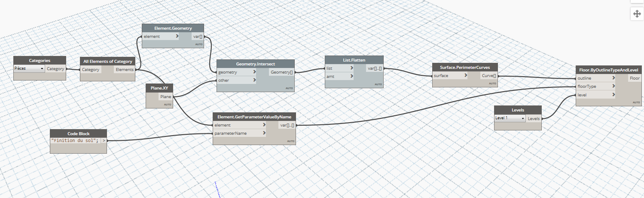
Task: Open the Pièces category dropdown
Action: click(29, 68)
